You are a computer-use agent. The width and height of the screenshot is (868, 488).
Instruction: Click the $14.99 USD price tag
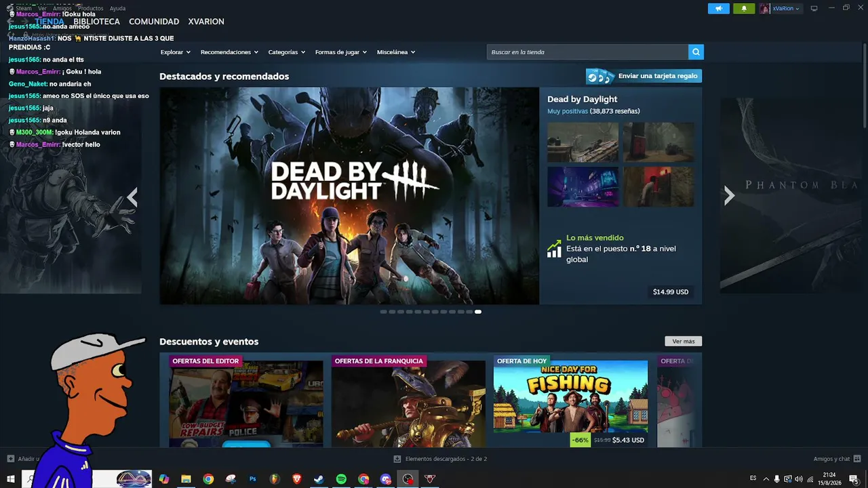(671, 292)
